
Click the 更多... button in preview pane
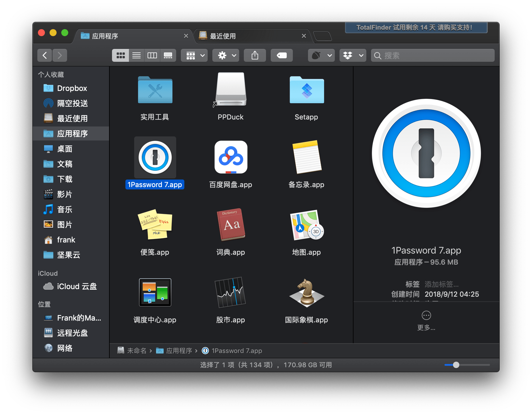click(x=426, y=321)
